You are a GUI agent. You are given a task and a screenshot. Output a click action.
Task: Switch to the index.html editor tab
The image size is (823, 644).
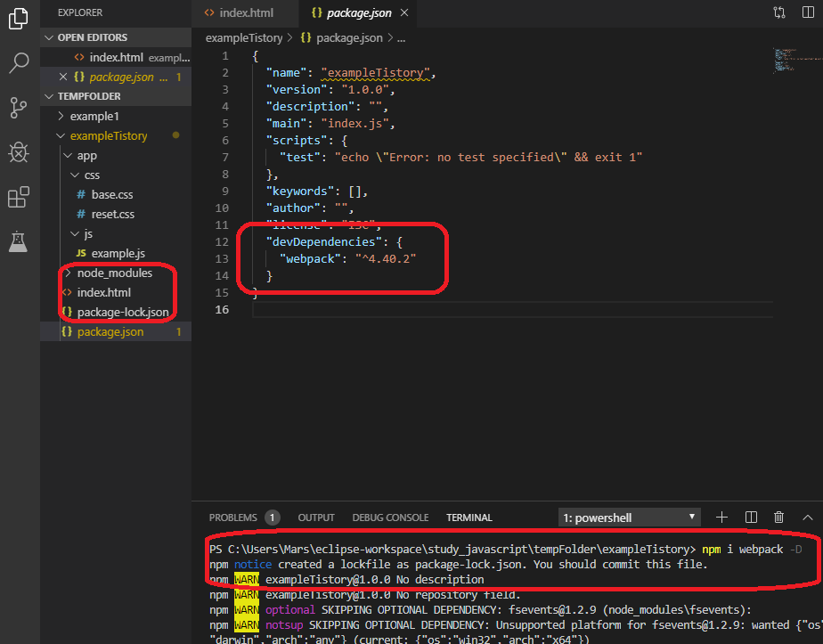point(245,12)
